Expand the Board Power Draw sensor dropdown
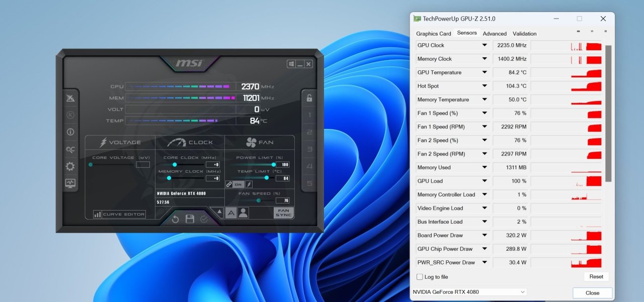 [x=484, y=235]
